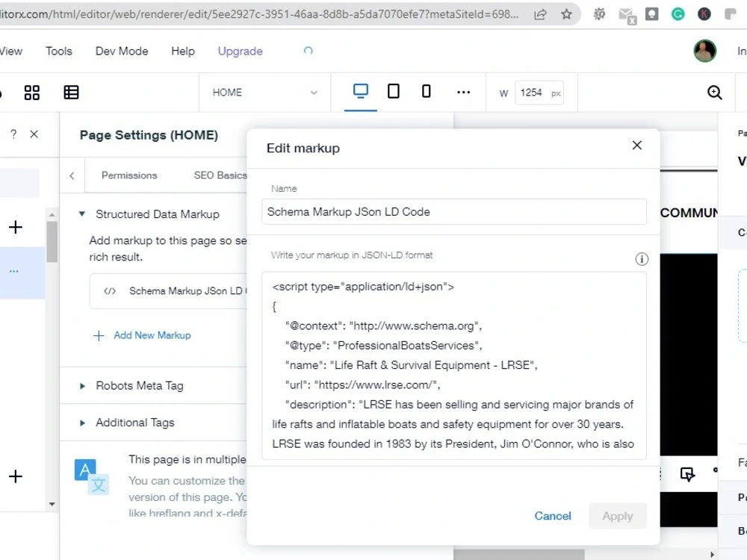Image resolution: width=747 pixels, height=560 pixels.
Task: Click Cancel in Edit markup dialog
Action: pos(553,516)
